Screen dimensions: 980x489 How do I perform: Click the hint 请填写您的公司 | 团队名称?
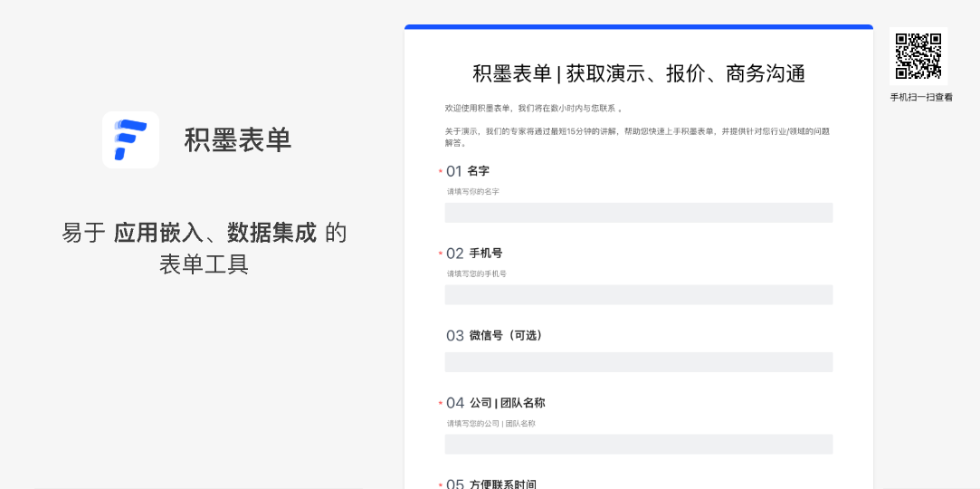pyautogui.click(x=491, y=423)
